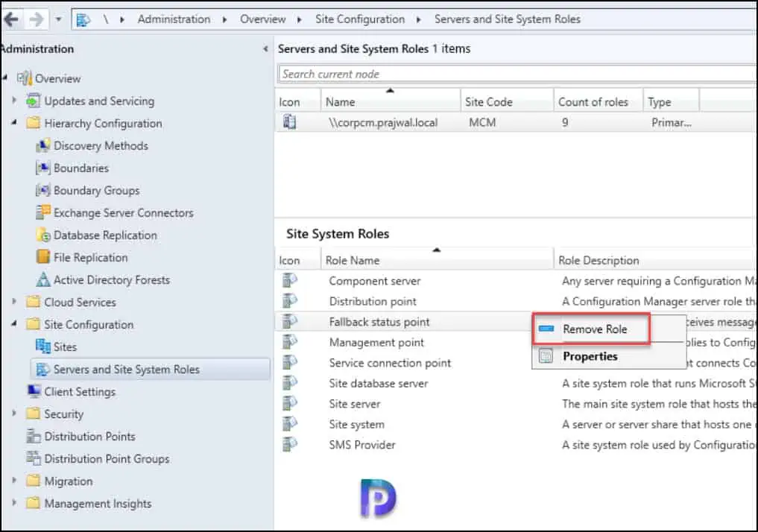The width and height of the screenshot is (758, 532).
Task: Click the Discovery Methods icon
Action: pos(43,145)
